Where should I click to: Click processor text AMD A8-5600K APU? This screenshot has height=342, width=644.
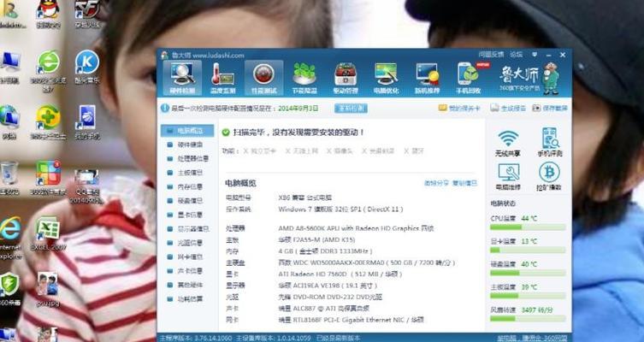[x=356, y=228]
